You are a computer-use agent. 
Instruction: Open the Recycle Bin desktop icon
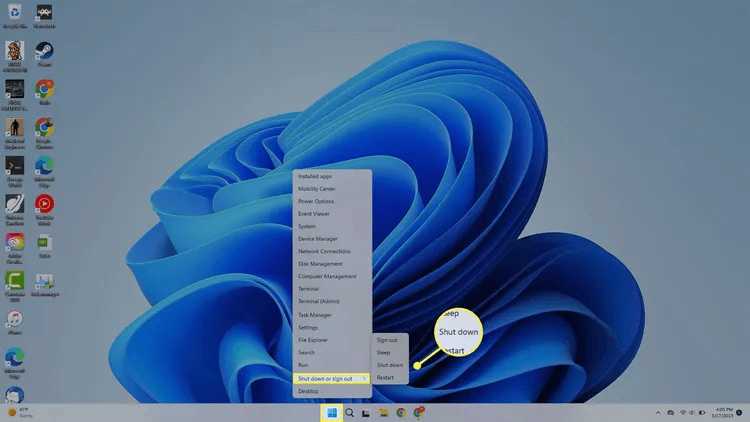click(15, 13)
